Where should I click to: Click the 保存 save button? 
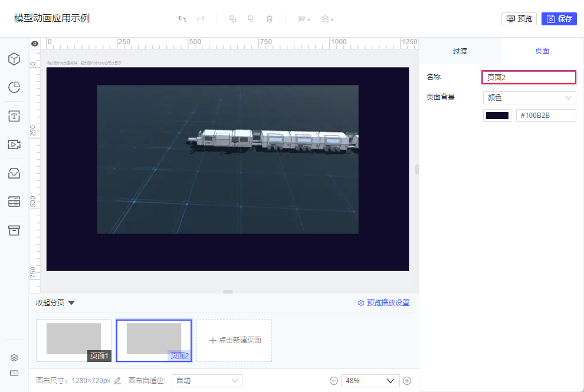tap(559, 19)
